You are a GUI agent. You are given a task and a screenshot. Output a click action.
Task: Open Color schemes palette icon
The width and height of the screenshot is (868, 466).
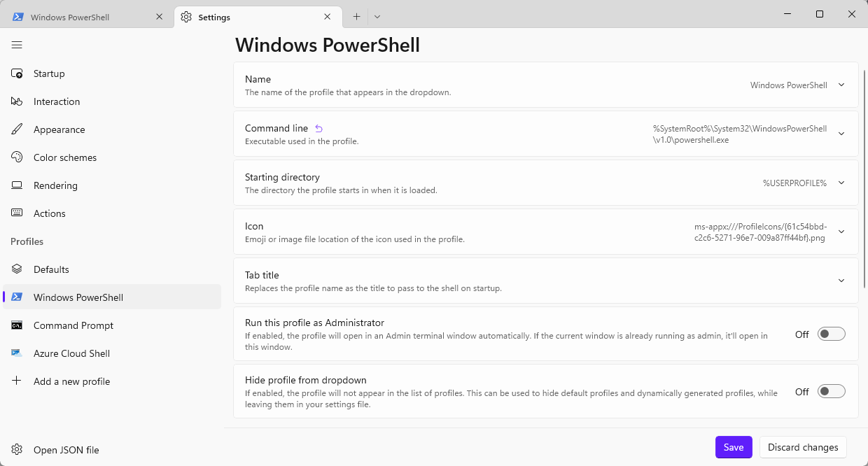coord(17,157)
